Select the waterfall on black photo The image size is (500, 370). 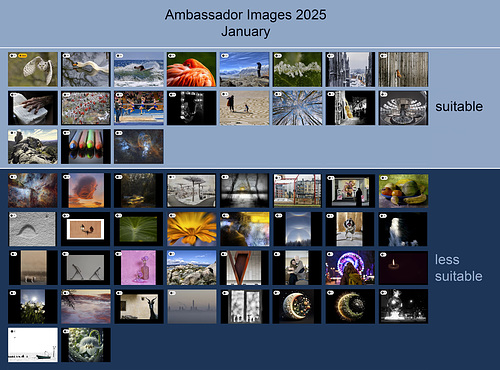point(403,229)
